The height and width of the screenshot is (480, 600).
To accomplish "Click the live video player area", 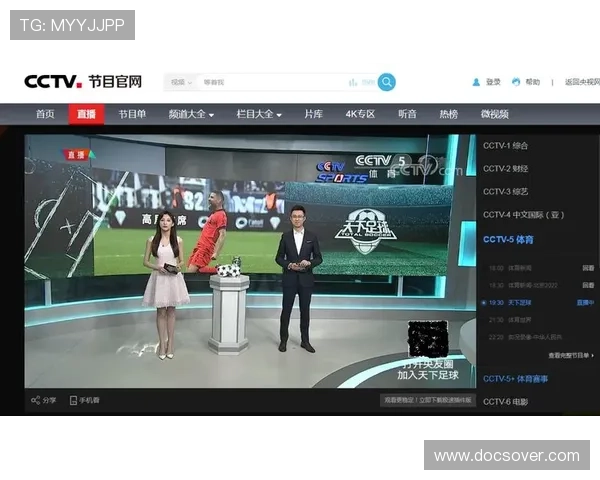I will 250,261.
